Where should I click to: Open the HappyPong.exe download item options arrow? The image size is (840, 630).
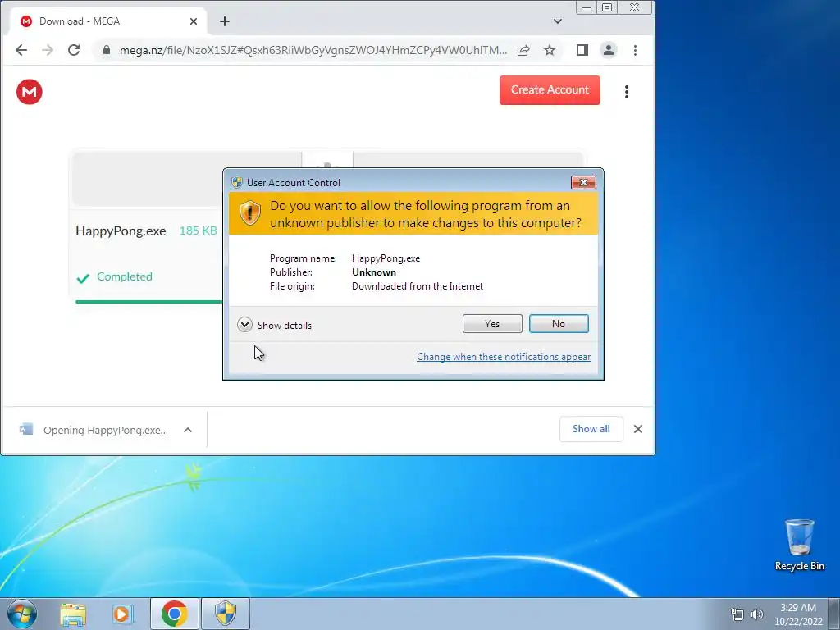(188, 430)
